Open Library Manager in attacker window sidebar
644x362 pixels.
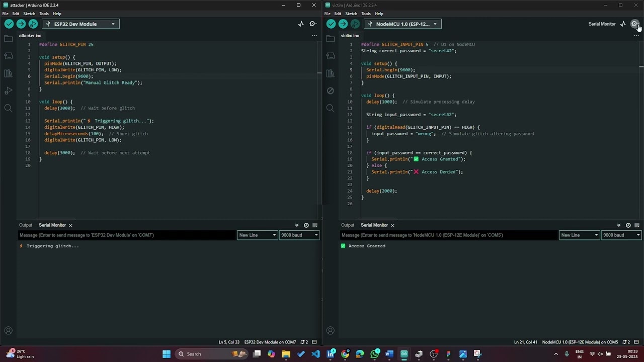(x=8, y=73)
